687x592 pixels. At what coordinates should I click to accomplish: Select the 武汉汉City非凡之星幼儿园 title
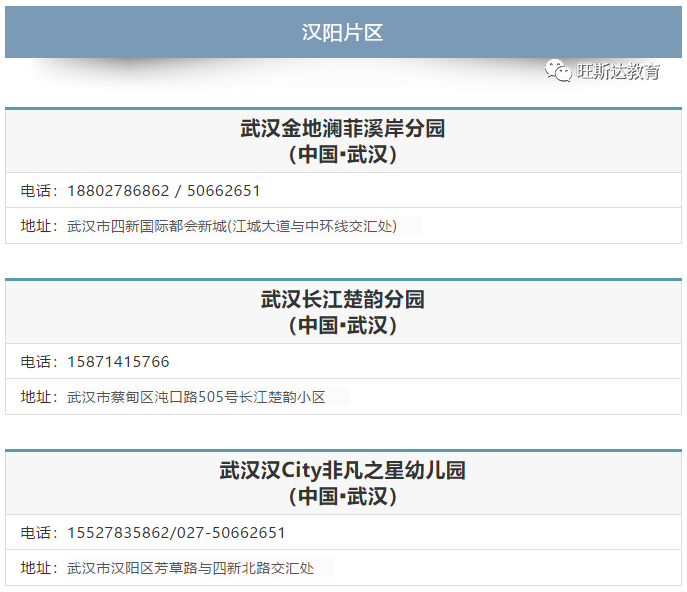tap(343, 470)
